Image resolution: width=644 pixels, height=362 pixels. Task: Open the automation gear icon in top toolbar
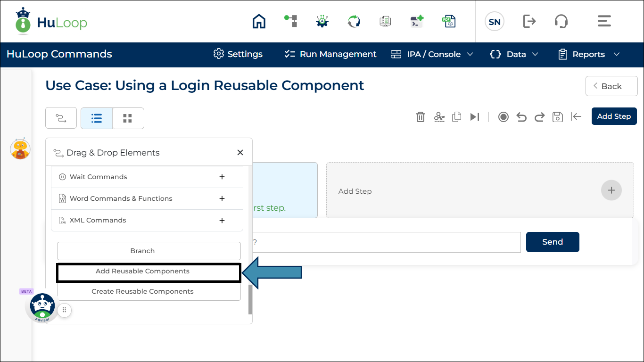tap(322, 21)
